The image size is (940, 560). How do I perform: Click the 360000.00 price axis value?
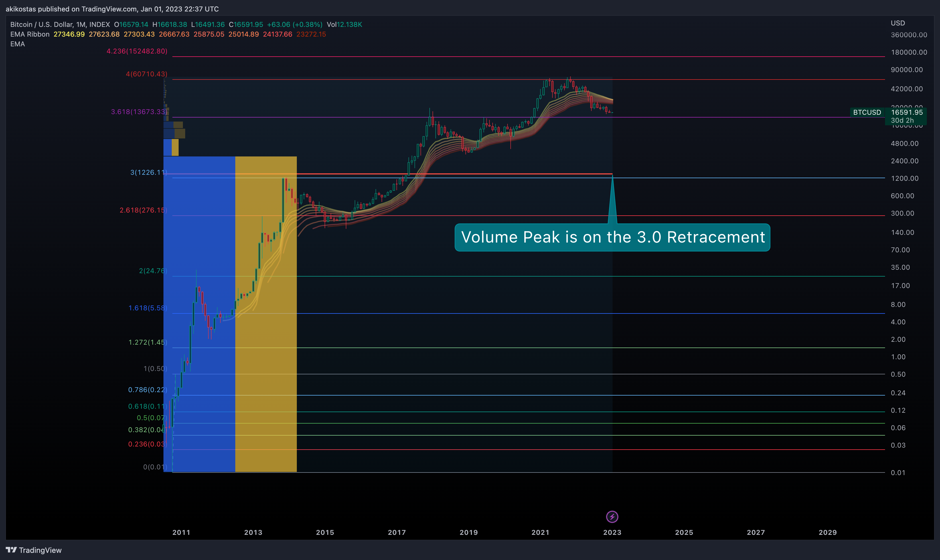point(909,35)
